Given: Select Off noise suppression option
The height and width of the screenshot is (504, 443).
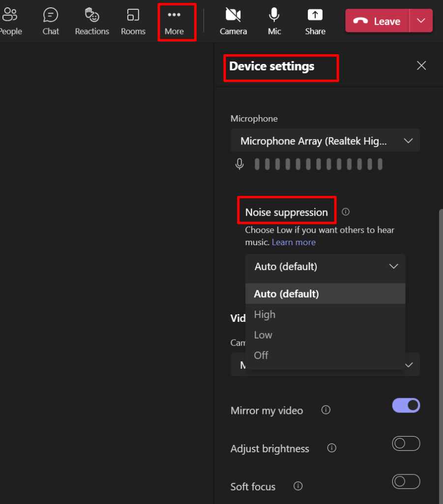Looking at the screenshot, I should coord(325,355).
